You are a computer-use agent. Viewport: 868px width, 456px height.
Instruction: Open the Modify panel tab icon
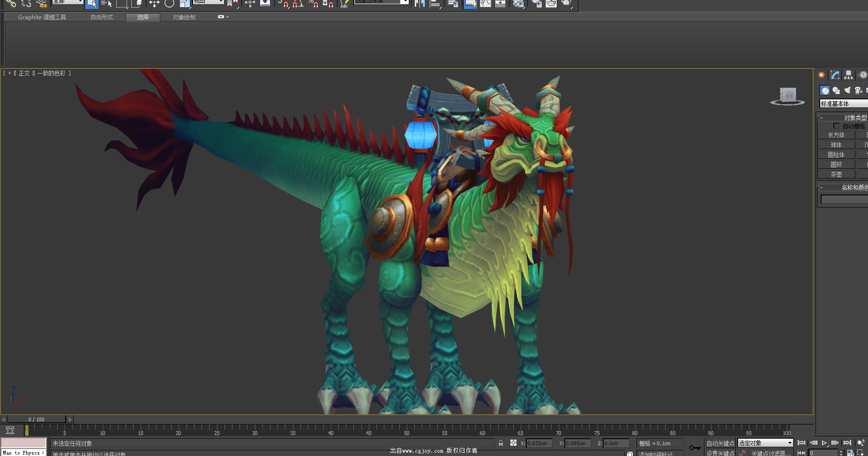tap(835, 75)
